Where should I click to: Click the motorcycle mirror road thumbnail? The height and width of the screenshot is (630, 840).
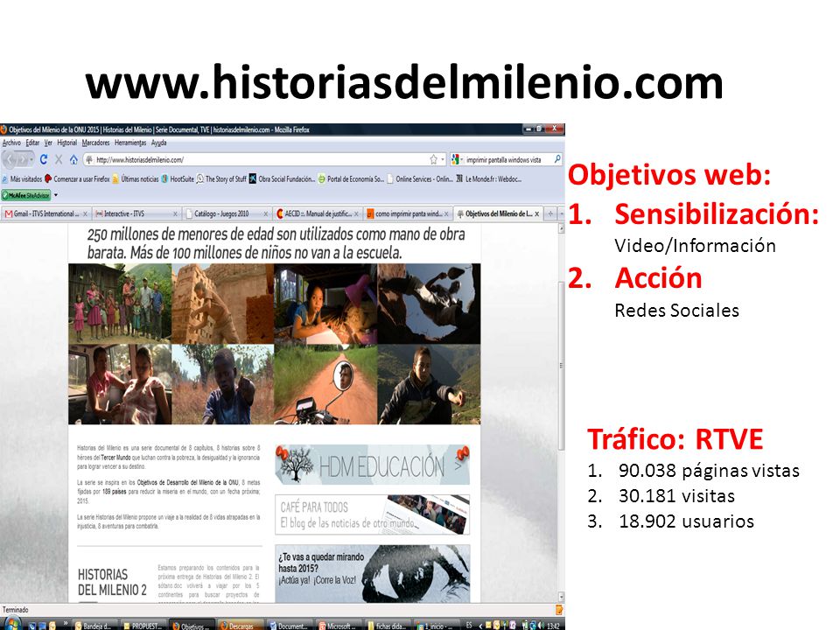coord(325,384)
